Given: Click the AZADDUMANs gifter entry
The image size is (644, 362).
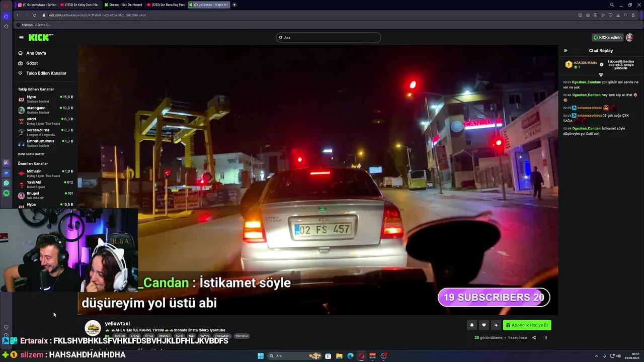Looking at the screenshot, I should tap(581, 64).
